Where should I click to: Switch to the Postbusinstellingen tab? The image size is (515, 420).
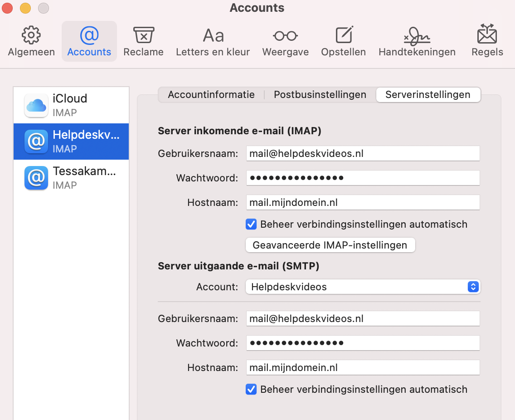(320, 95)
